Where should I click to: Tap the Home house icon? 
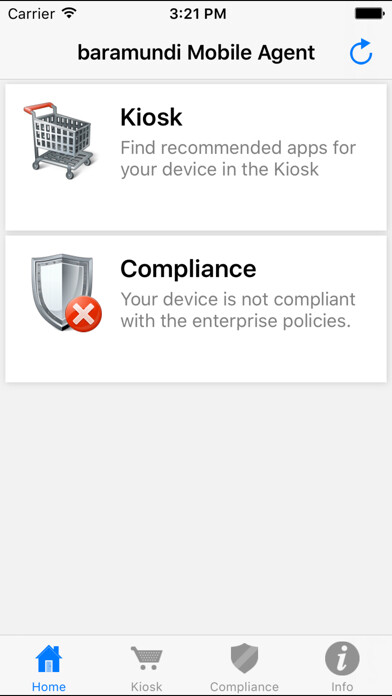tap(49, 660)
